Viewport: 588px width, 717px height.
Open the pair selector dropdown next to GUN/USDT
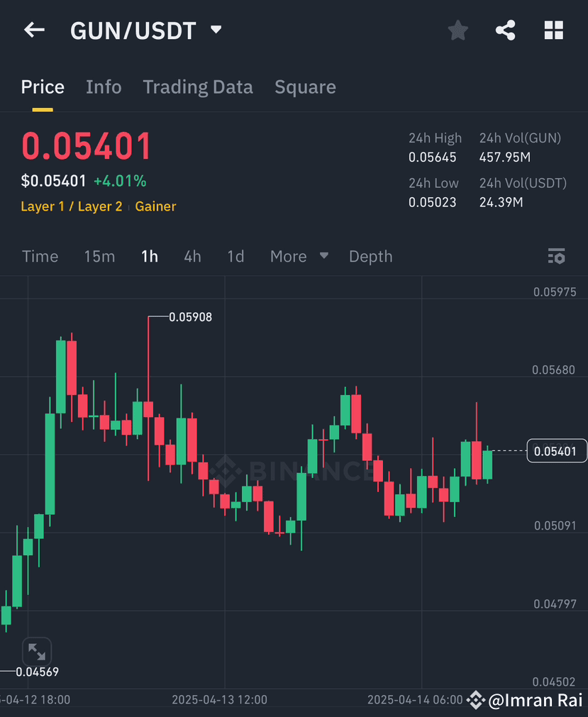pos(215,30)
